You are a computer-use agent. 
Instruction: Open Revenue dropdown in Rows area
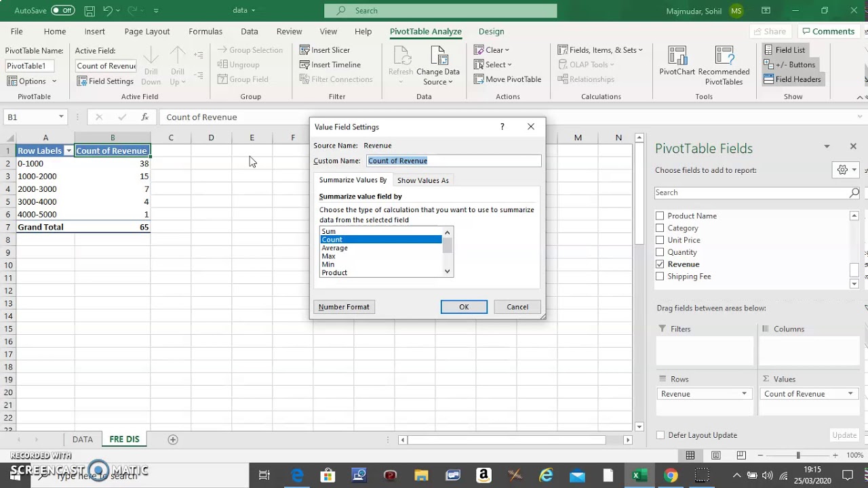pyautogui.click(x=744, y=394)
